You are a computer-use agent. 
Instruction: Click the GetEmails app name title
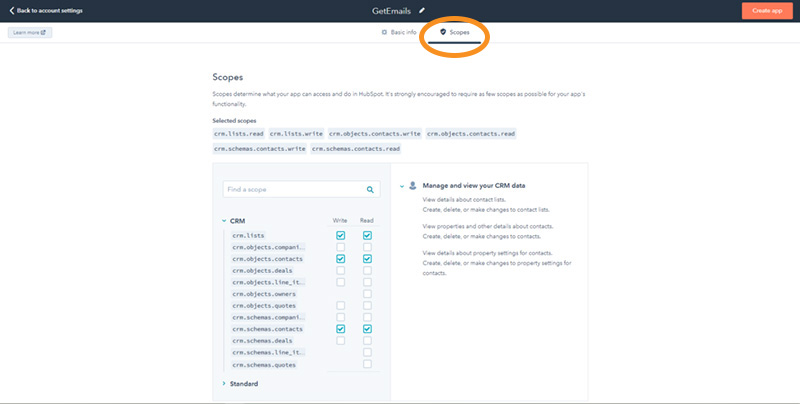[391, 11]
